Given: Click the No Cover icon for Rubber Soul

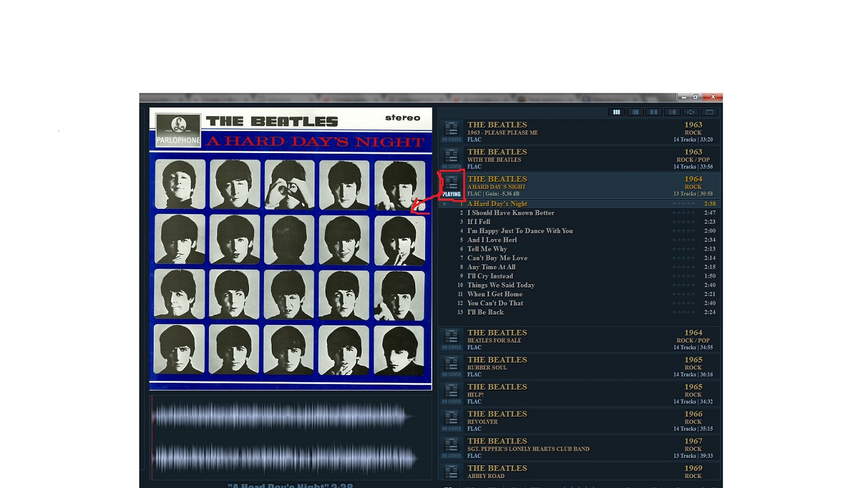Looking at the screenshot, I should pos(451,366).
